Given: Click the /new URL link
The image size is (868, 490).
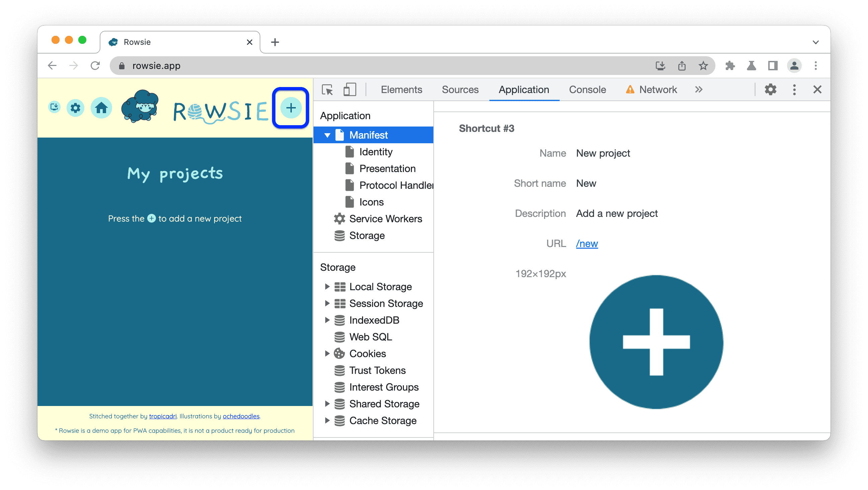Looking at the screenshot, I should pos(587,243).
